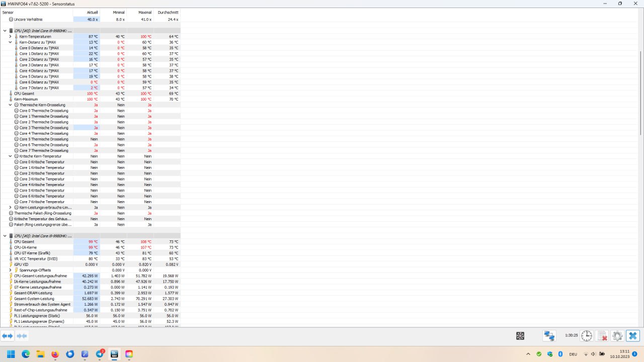Collapse the first CPU [#0] Intel Core sensor group
The width and height of the screenshot is (644, 362).
pos(5,31)
